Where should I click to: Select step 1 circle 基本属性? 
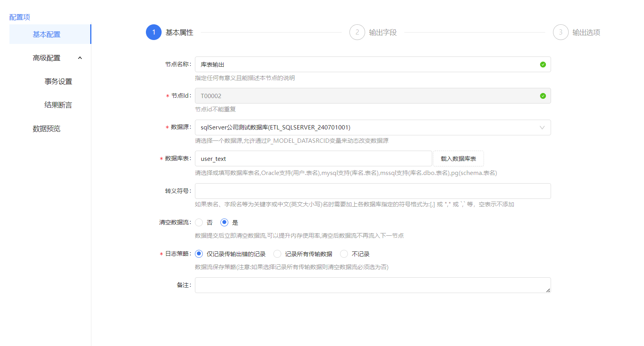pos(154,32)
